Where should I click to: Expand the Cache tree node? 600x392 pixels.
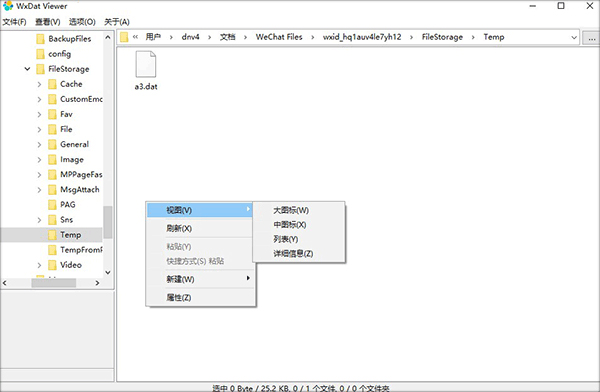tap(39, 84)
